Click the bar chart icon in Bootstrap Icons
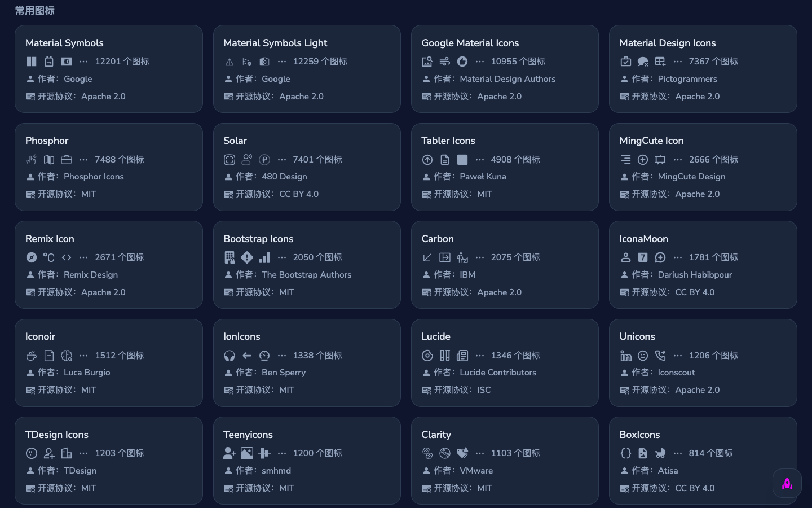 tap(264, 257)
